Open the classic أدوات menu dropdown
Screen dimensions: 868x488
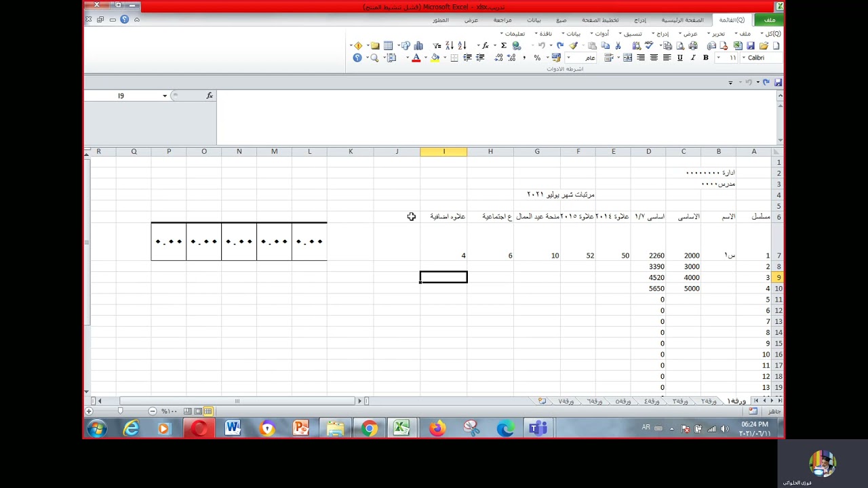point(600,33)
